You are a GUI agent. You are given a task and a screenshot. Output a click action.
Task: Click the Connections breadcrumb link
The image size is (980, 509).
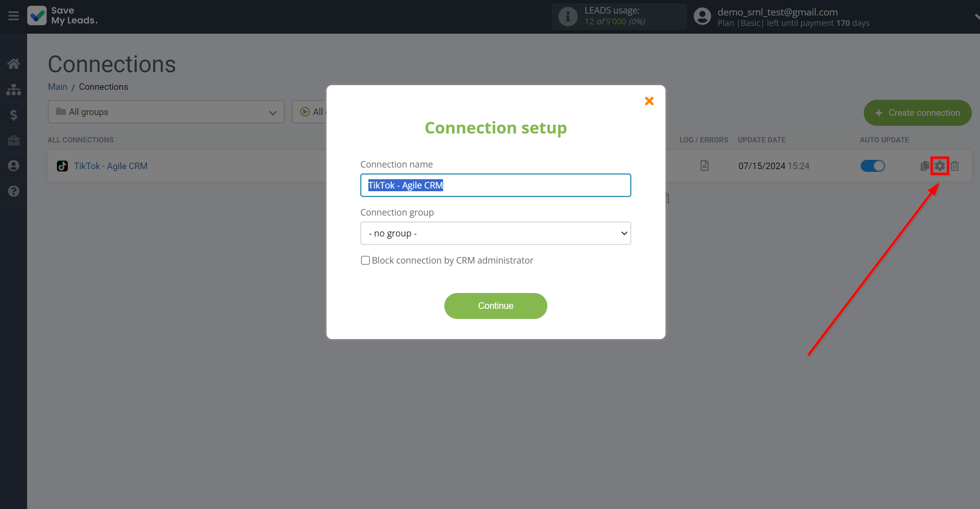point(103,86)
